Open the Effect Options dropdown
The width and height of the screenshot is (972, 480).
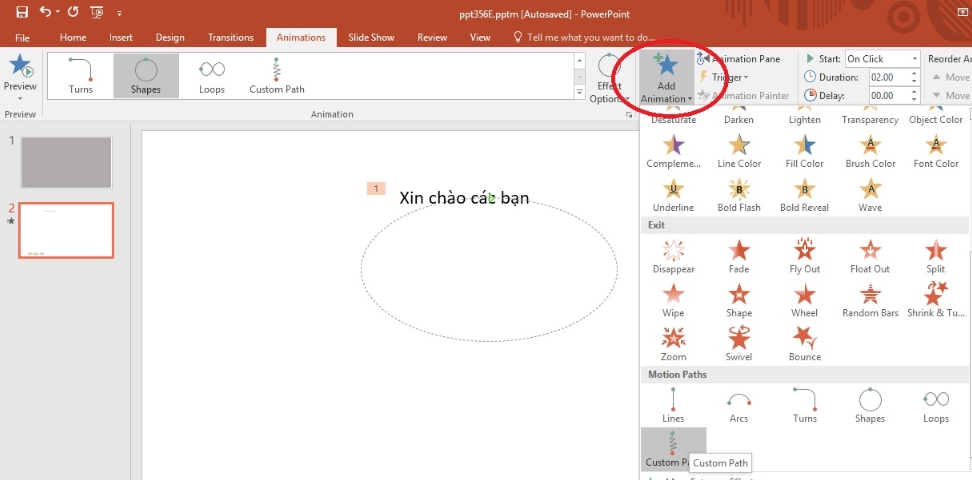click(x=608, y=78)
